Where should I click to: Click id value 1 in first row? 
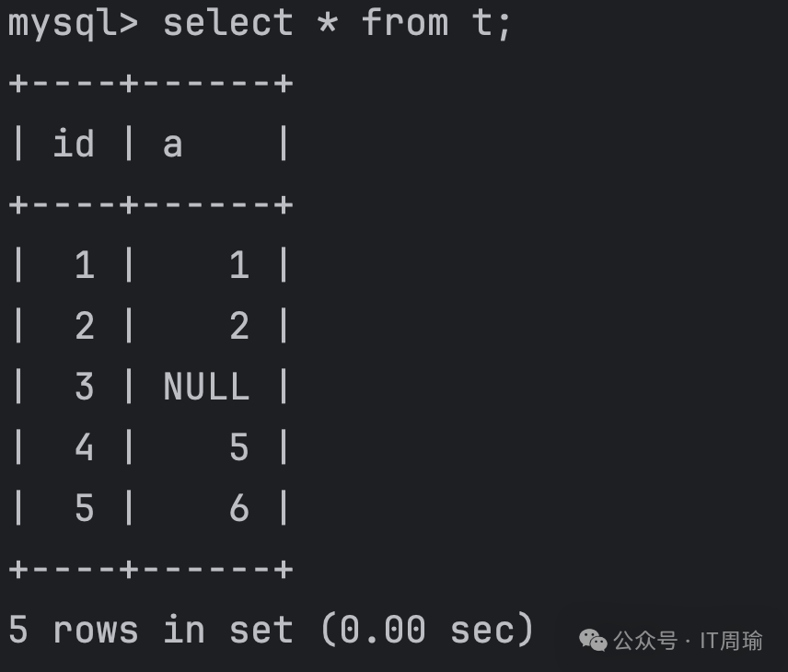click(x=84, y=265)
